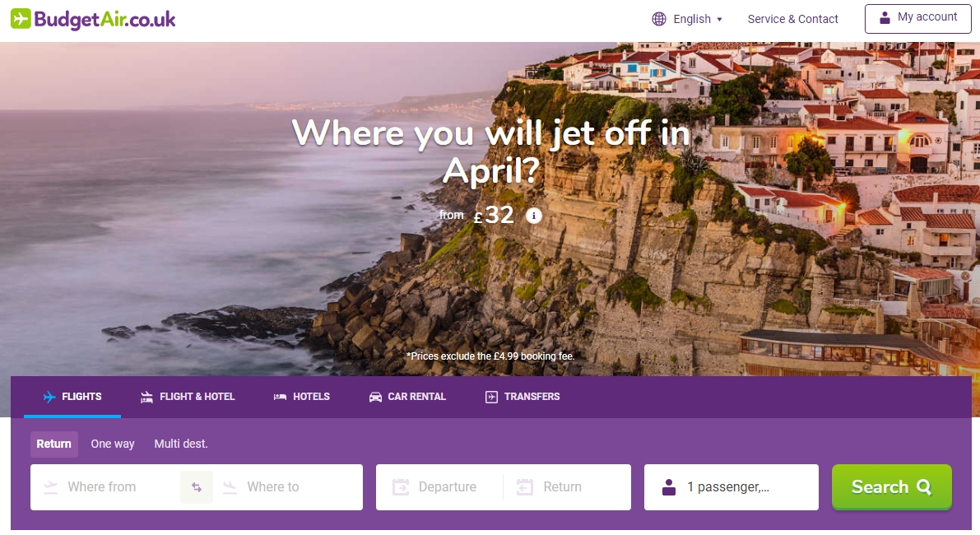This screenshot has width=980, height=535.
Task: Click the passenger person icon
Action: [x=669, y=487]
